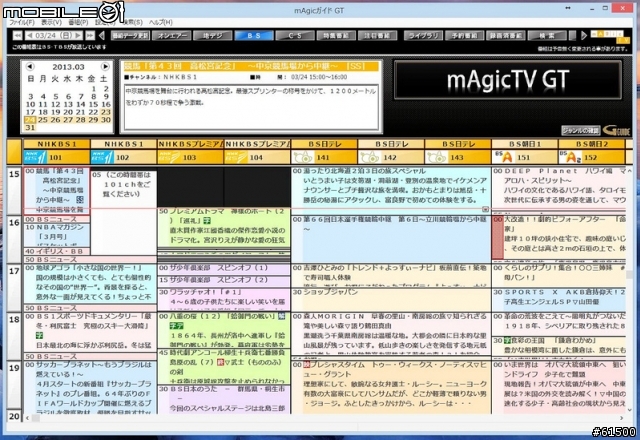Click the BS朝日1 channel header

point(525,144)
